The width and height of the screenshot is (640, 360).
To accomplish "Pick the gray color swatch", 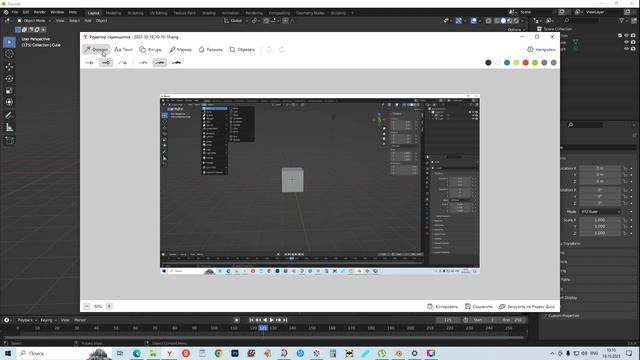I will point(554,62).
